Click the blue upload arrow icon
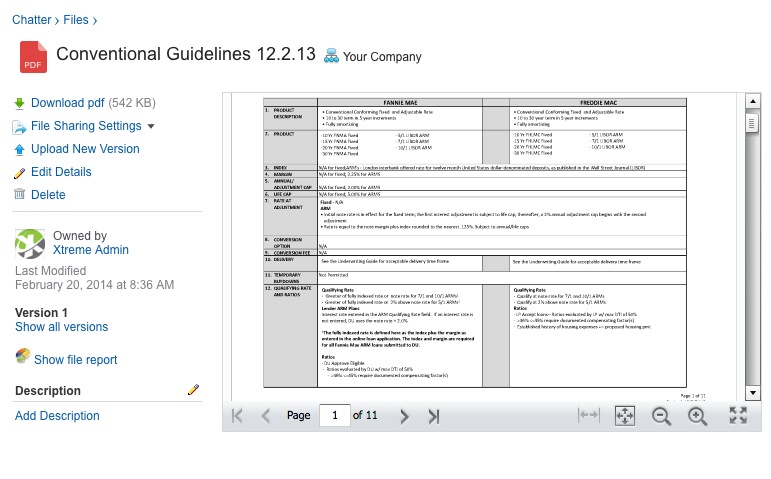Screen dimensions: 771x479 [19, 150]
